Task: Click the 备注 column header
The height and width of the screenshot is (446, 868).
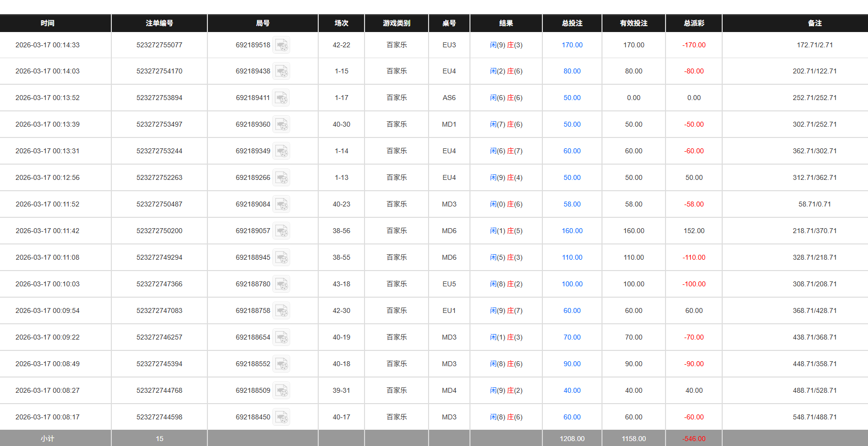Action: (815, 23)
